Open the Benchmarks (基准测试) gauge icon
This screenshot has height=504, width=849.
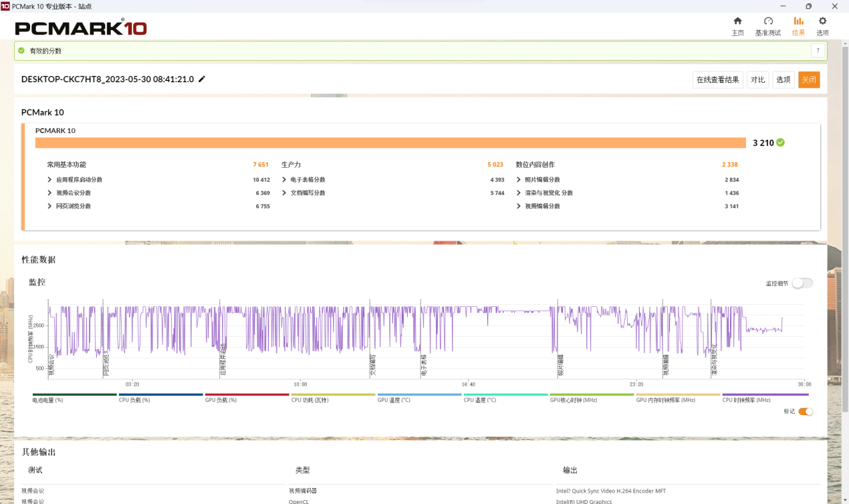point(768,21)
